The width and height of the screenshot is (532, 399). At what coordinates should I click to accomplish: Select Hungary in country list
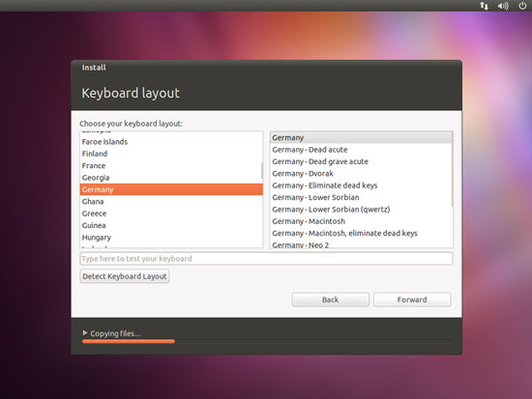pos(171,238)
